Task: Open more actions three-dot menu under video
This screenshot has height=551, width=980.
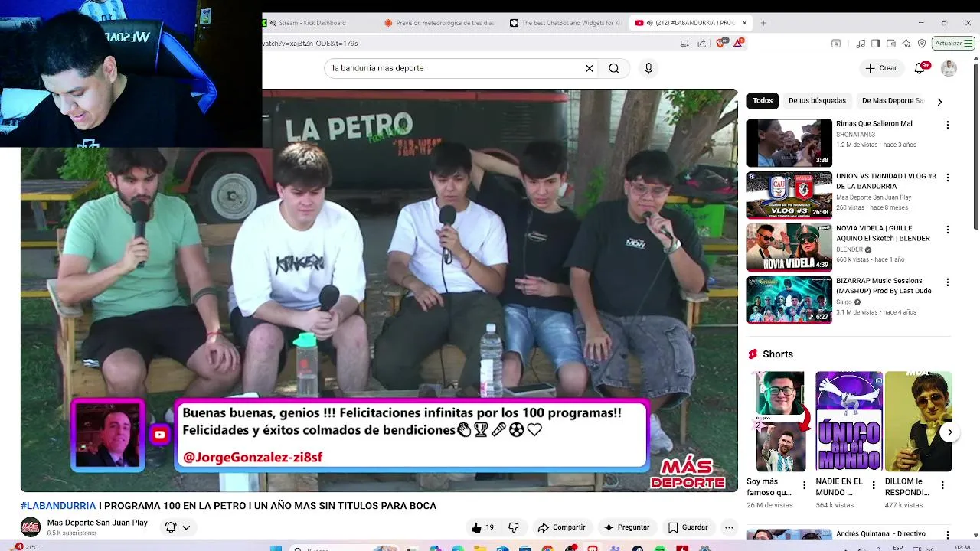Action: click(730, 527)
